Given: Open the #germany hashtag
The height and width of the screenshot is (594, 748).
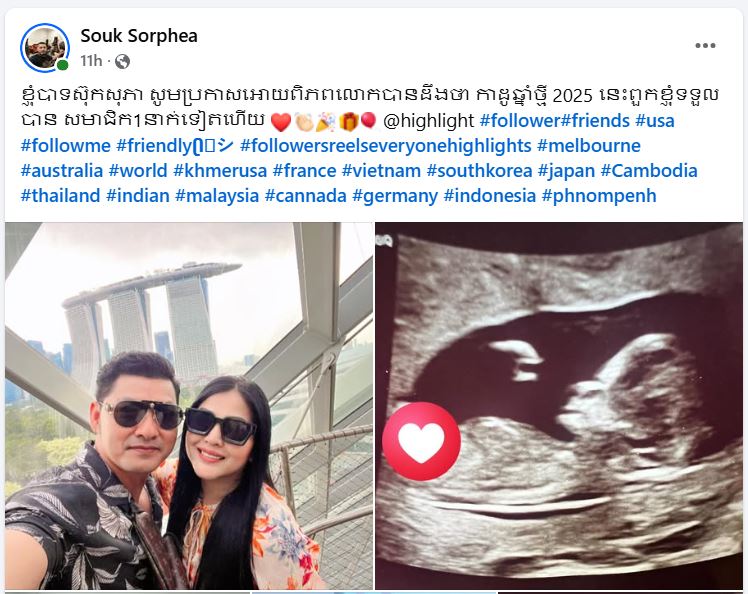Looking at the screenshot, I should (395, 195).
